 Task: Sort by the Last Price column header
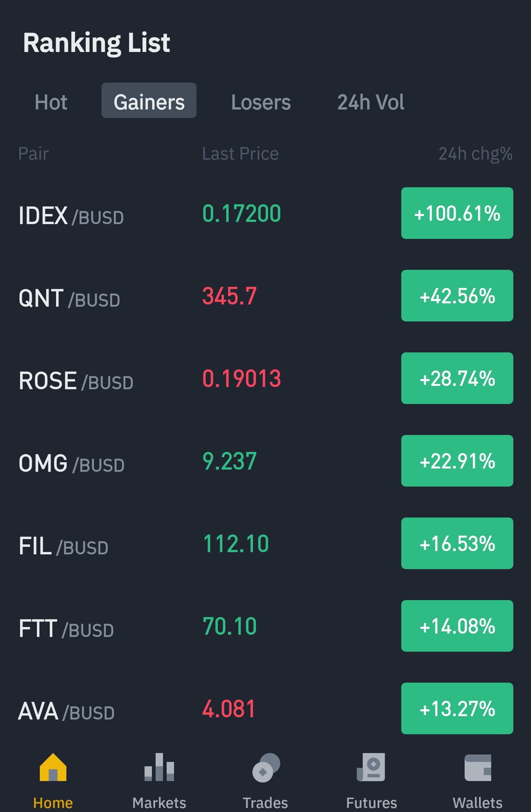point(240,153)
